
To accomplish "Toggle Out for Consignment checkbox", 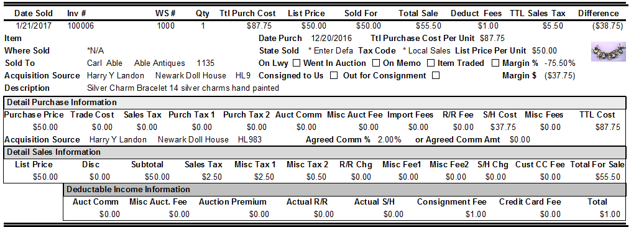I will pyautogui.click(x=436, y=76).
